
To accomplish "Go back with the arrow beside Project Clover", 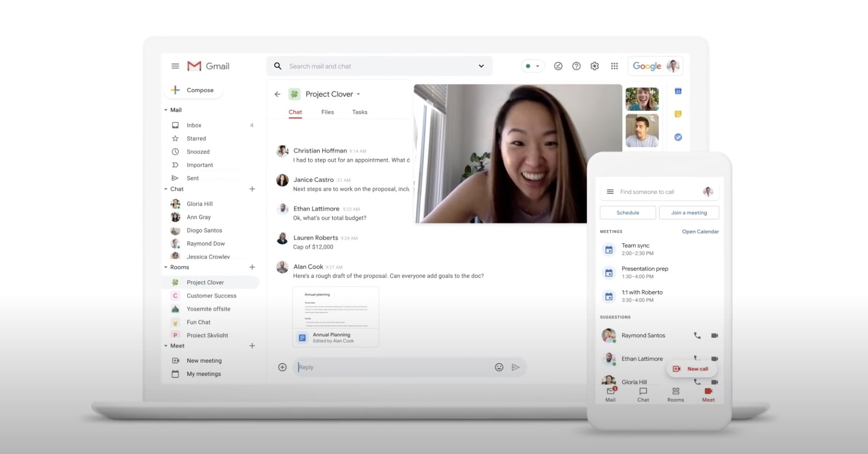I will pos(278,94).
